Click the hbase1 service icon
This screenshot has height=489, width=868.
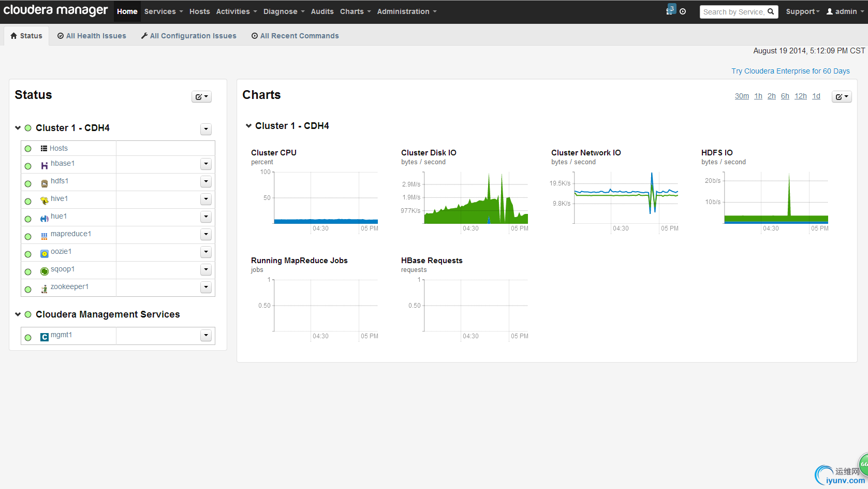point(44,166)
